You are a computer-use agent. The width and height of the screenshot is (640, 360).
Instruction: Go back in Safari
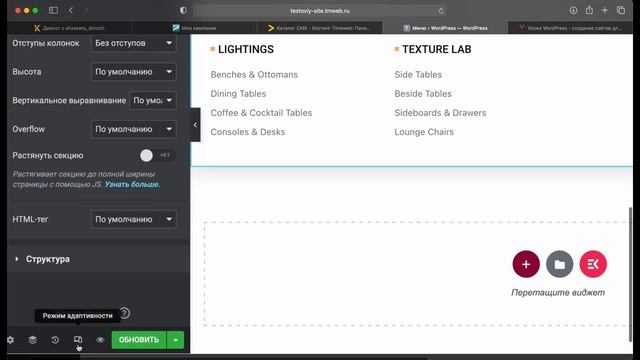[x=71, y=11]
